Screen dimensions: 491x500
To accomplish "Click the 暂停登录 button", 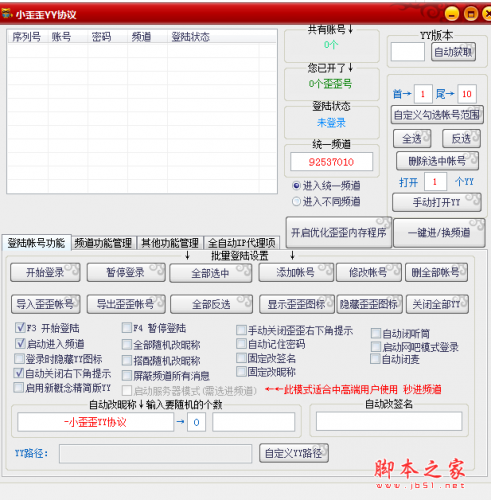I will coord(126,273).
